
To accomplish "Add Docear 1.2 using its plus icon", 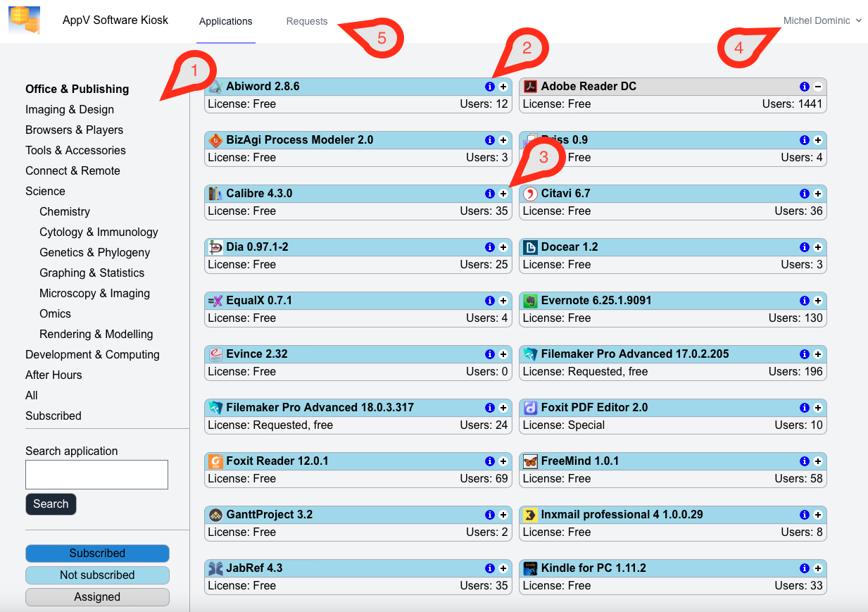I will (818, 247).
